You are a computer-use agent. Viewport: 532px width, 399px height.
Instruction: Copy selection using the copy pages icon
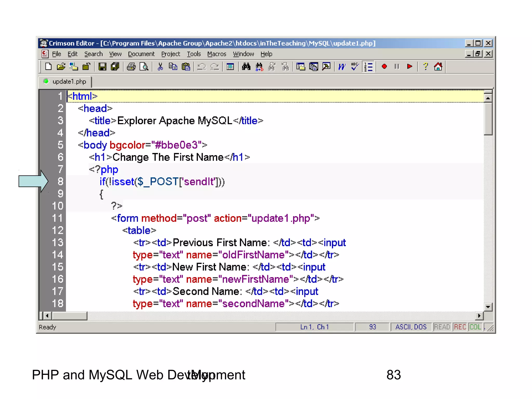pyautogui.click(x=173, y=67)
